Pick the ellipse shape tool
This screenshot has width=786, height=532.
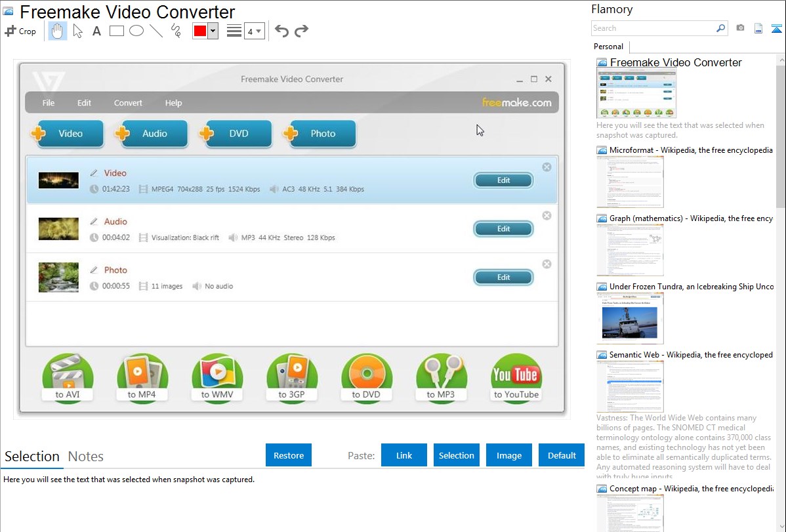point(136,31)
